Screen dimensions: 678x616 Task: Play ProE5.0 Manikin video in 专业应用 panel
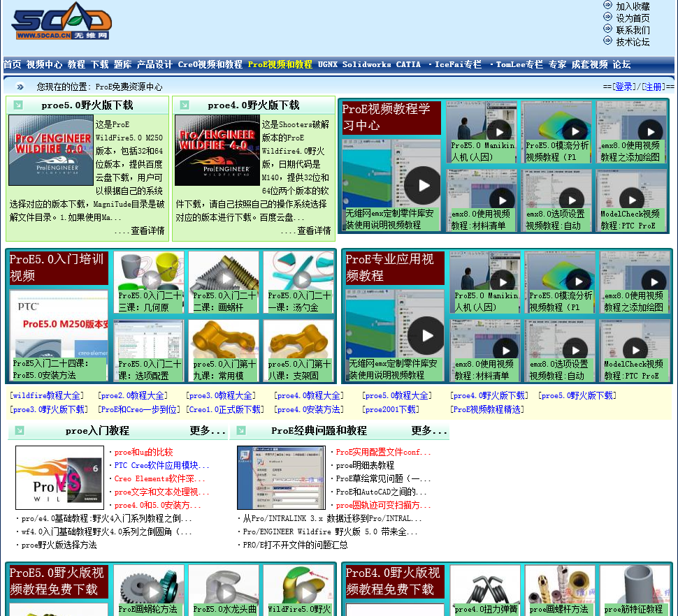(503, 282)
